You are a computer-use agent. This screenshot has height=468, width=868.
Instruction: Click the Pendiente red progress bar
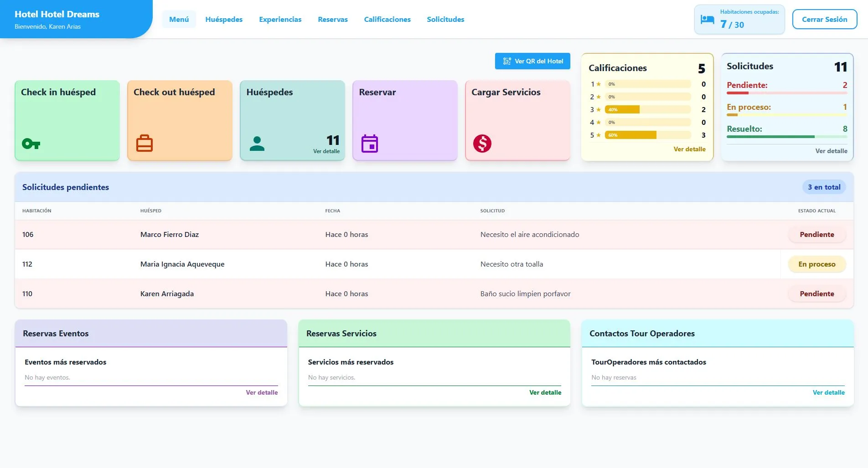click(787, 93)
